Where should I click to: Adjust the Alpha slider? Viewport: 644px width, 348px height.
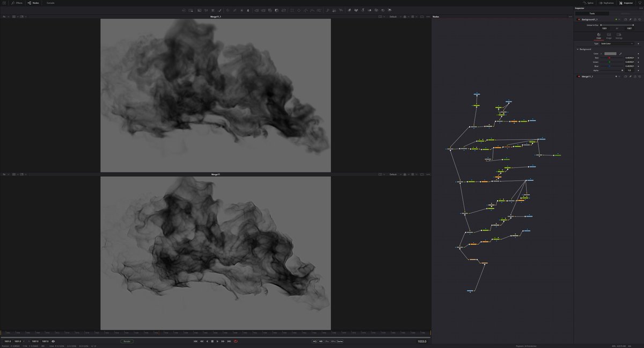point(623,70)
